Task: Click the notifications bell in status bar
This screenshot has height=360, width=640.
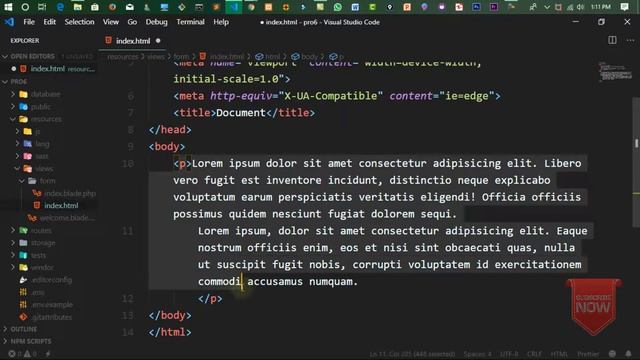Action: point(628,353)
